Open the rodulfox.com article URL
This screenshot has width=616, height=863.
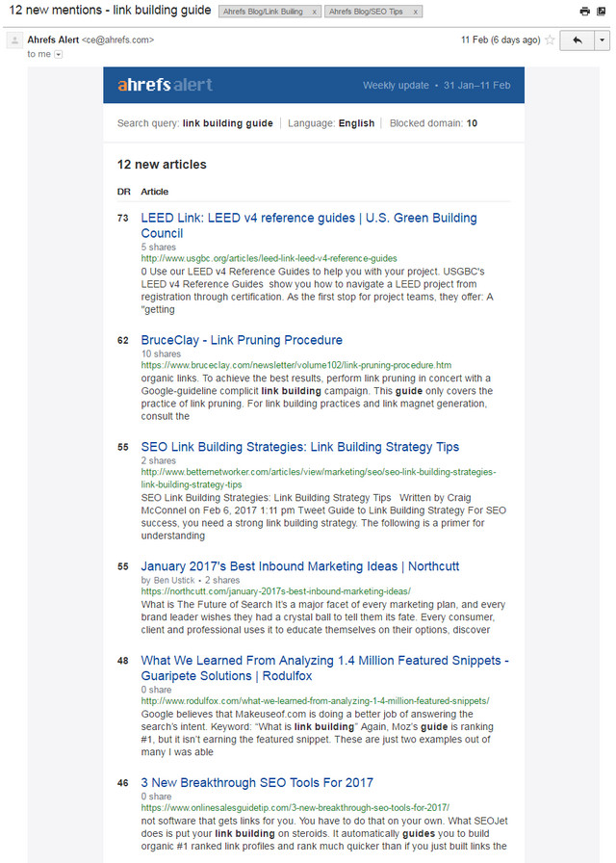tap(315, 700)
